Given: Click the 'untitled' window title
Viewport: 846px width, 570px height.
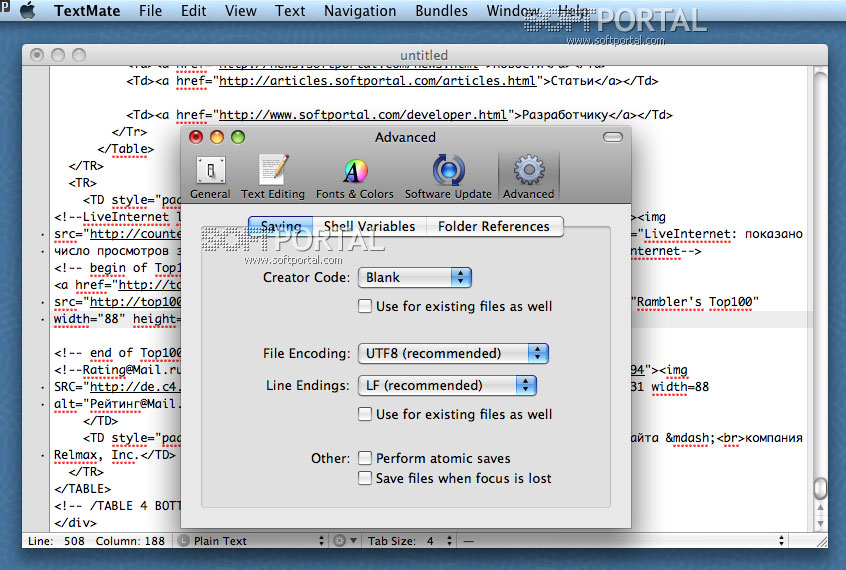Looking at the screenshot, I should point(424,55).
